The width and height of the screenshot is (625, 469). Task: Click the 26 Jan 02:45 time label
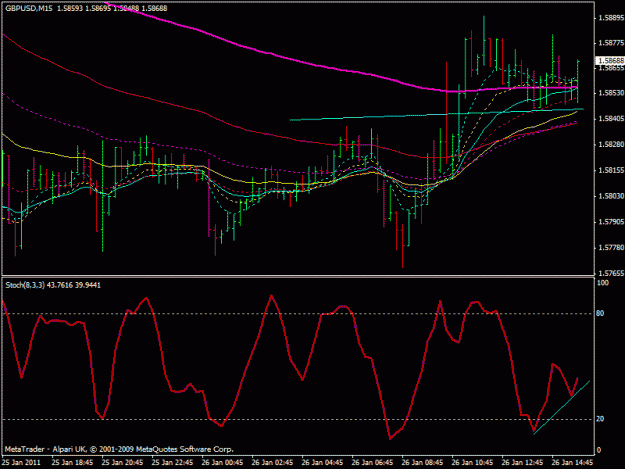click(273, 463)
